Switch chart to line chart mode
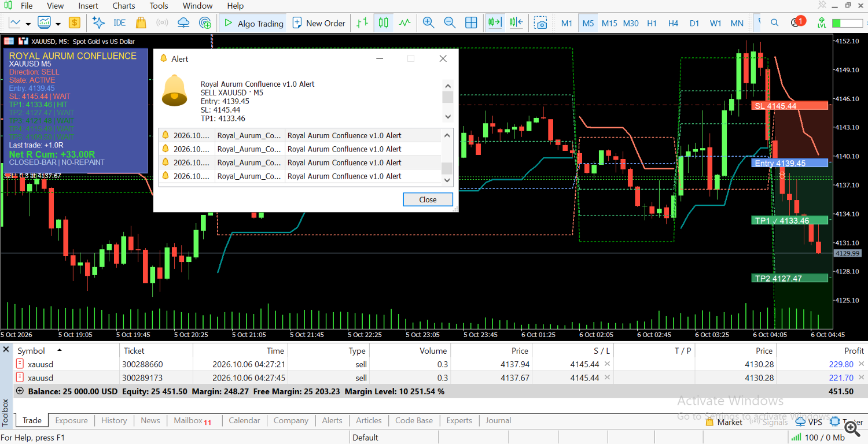868x444 pixels. coord(404,23)
